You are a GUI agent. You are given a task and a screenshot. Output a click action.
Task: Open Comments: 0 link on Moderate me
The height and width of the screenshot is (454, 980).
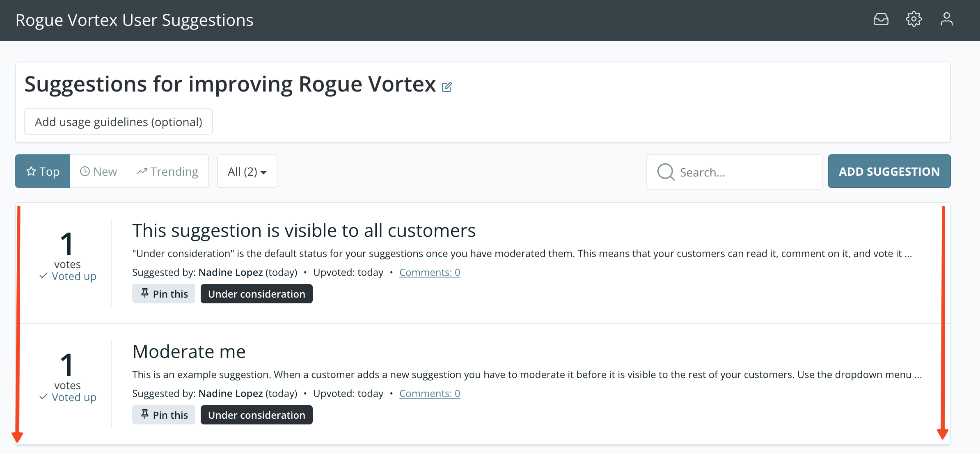(429, 393)
